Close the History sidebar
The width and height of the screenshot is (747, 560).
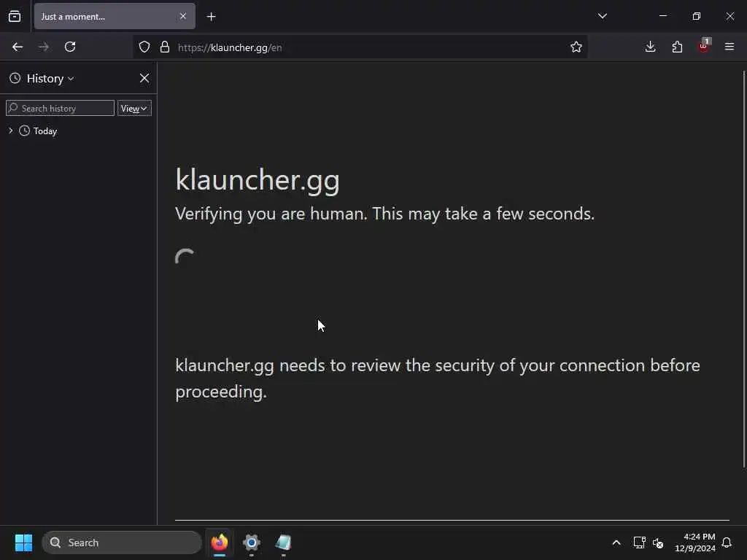click(144, 78)
